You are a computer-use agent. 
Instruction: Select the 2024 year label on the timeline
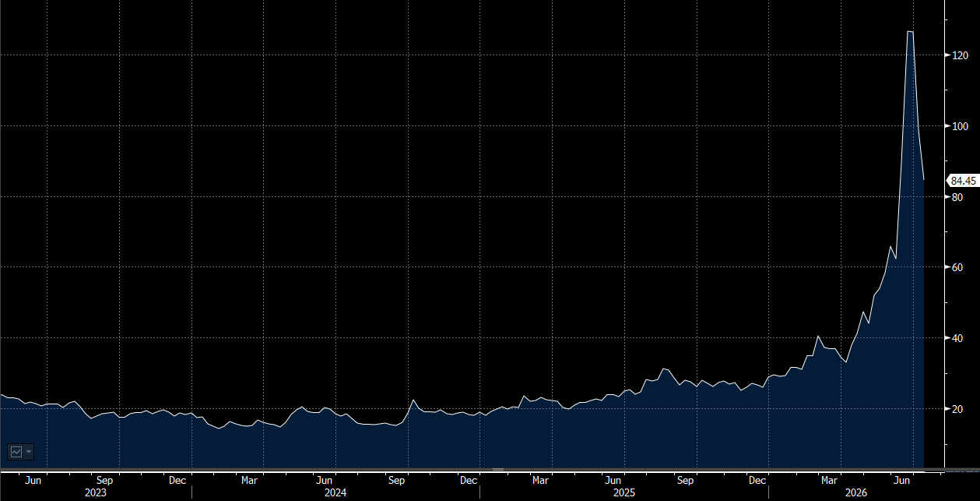(335, 492)
